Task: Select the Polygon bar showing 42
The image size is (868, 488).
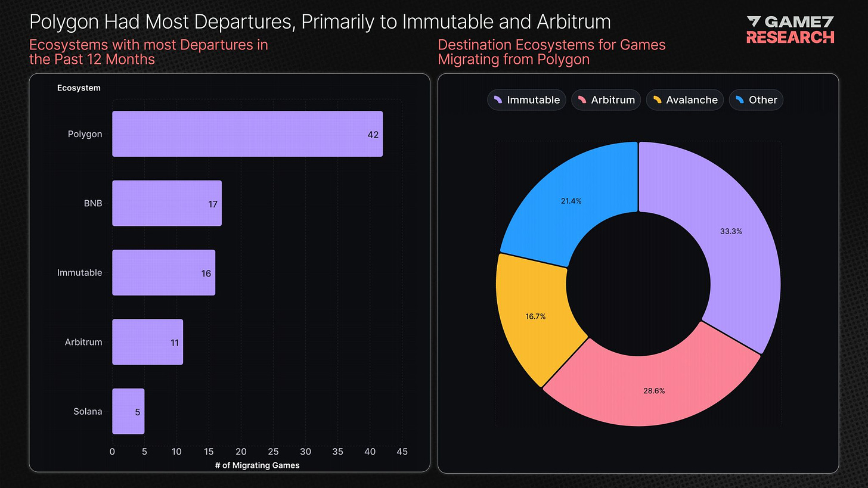Action: (247, 134)
